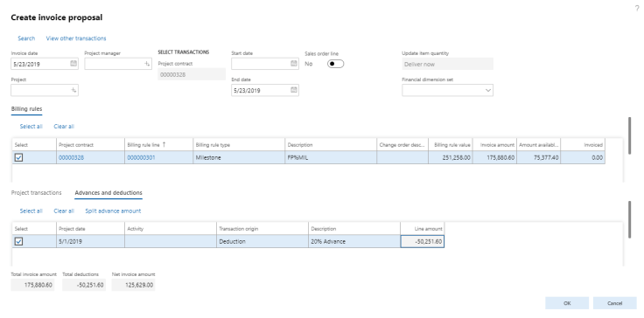Toggle the Sales order line switch
Image resolution: width=644 pixels, height=318 pixels.
335,64
